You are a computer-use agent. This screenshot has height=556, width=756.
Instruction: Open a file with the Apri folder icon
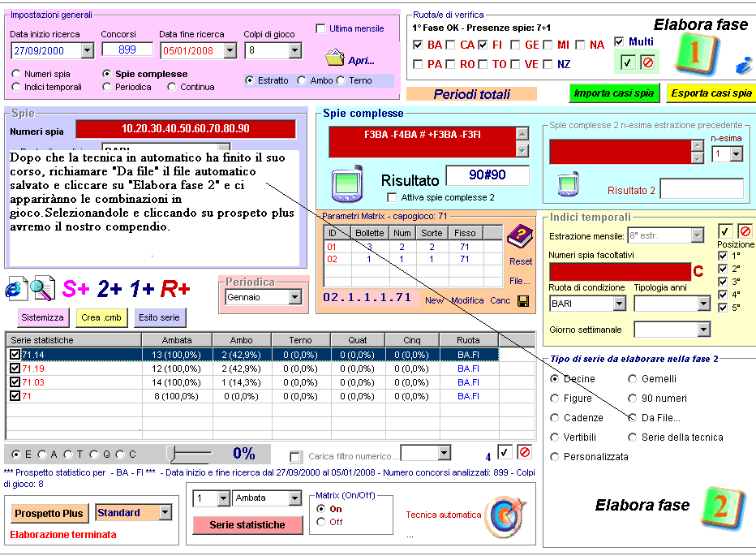335,58
